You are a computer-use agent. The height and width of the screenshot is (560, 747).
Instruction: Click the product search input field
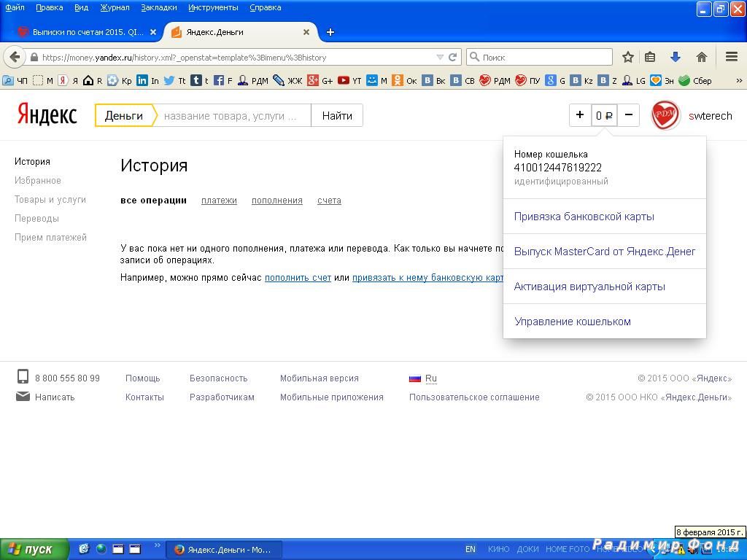tap(233, 115)
